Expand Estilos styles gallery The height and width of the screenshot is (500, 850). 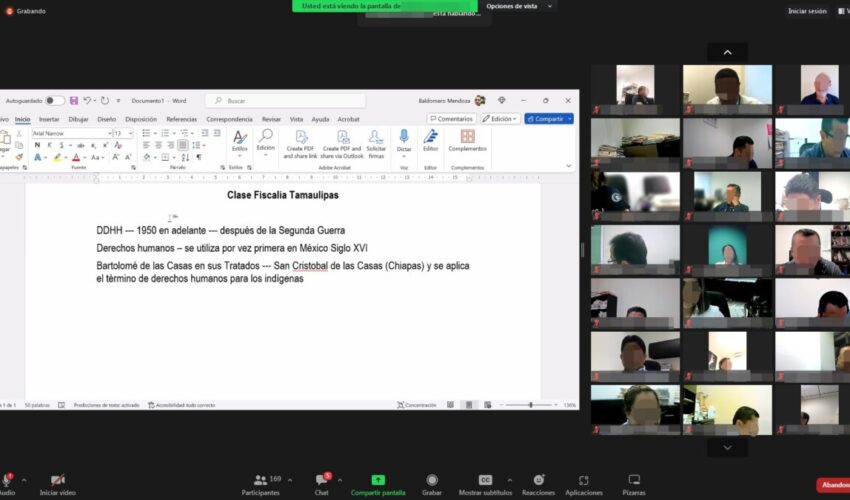[x=240, y=142]
